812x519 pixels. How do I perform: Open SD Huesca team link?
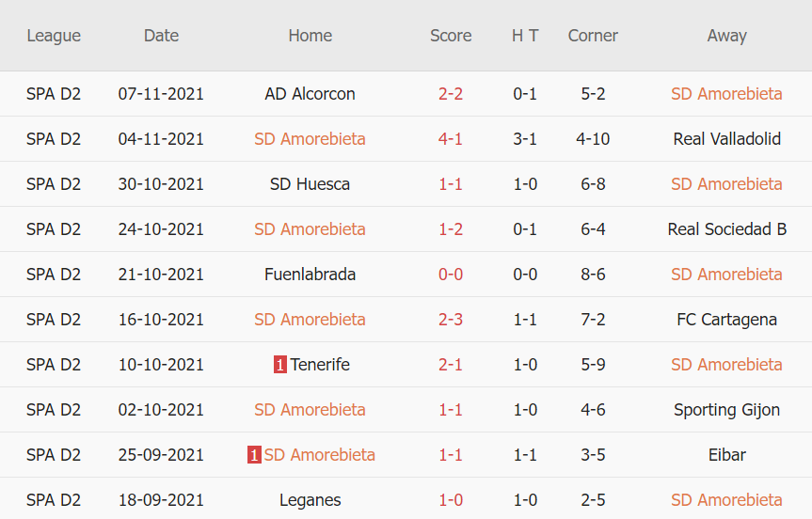[x=310, y=184]
